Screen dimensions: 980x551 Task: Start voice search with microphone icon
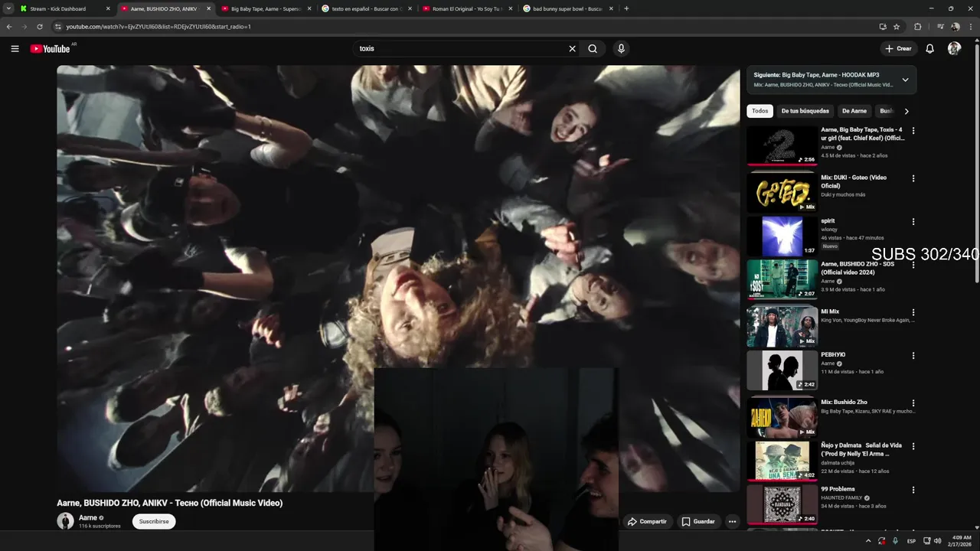pyautogui.click(x=621, y=48)
